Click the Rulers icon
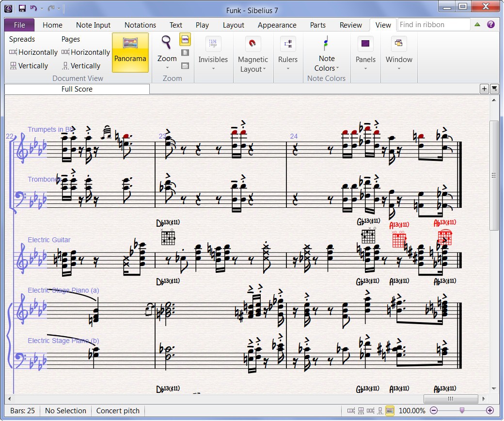This screenshot has width=504, height=421. [x=288, y=44]
